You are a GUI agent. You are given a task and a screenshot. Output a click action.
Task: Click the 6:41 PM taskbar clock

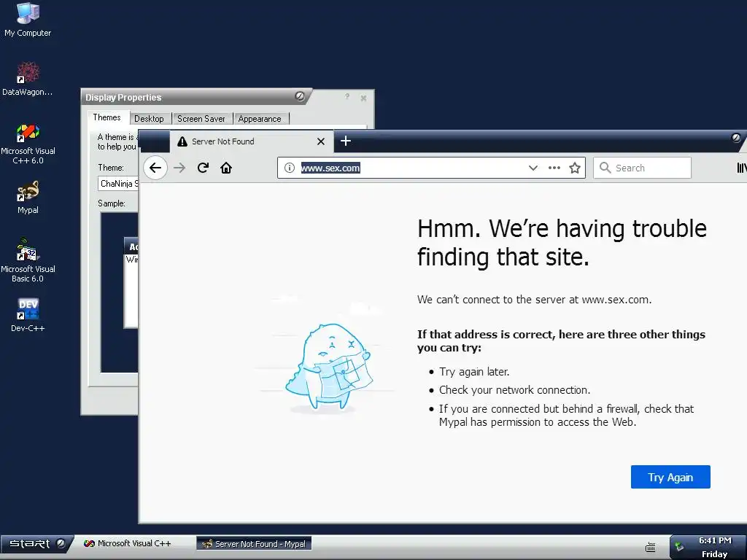(x=715, y=540)
